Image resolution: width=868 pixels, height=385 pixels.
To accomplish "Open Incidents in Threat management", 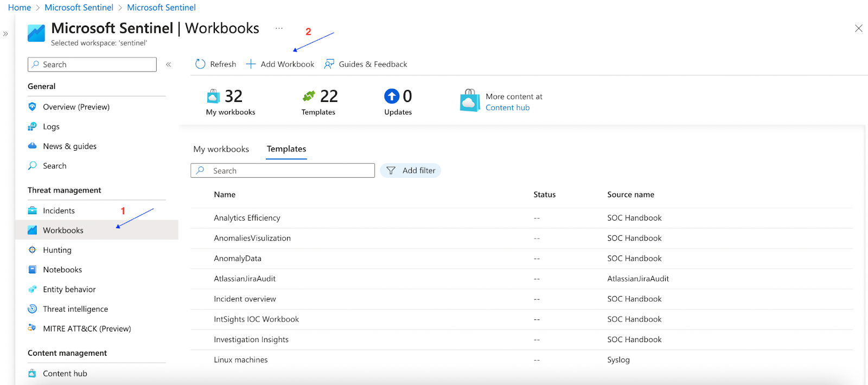I will (x=59, y=210).
